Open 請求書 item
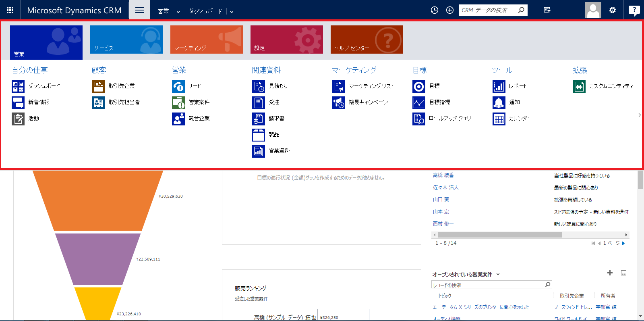This screenshot has height=321, width=644. click(269, 119)
